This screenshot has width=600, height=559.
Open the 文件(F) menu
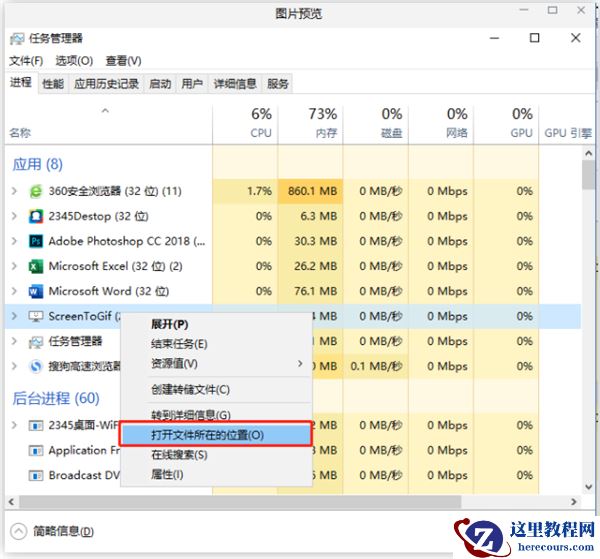pos(26,61)
